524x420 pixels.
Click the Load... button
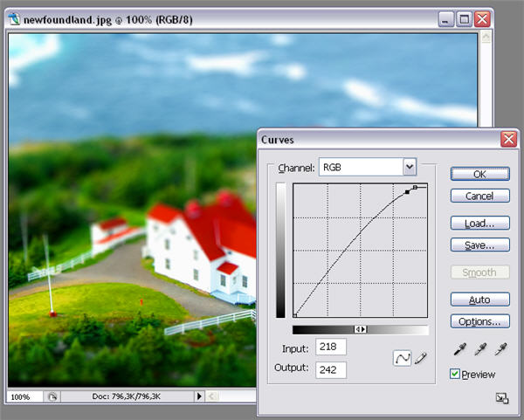(x=479, y=223)
